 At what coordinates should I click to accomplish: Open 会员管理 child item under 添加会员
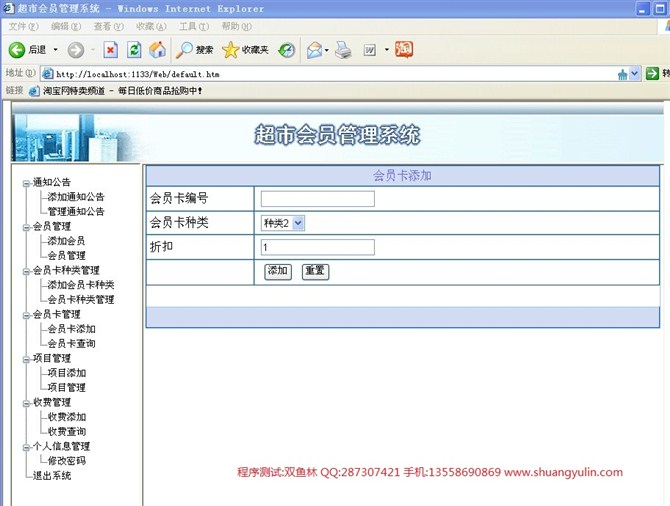(66, 256)
